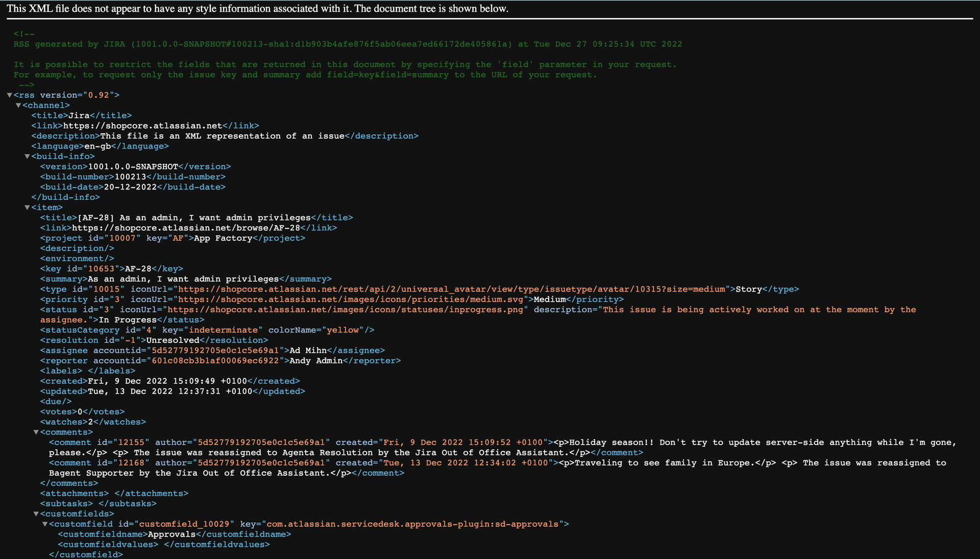Click the self-closing environment element
Viewport: 980px width, 559px height.
(x=77, y=258)
